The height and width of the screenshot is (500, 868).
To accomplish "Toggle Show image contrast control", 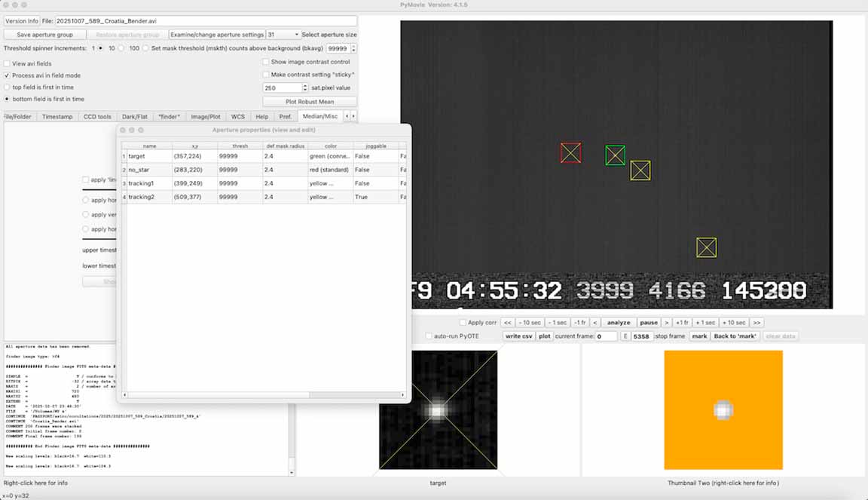I will pos(266,62).
